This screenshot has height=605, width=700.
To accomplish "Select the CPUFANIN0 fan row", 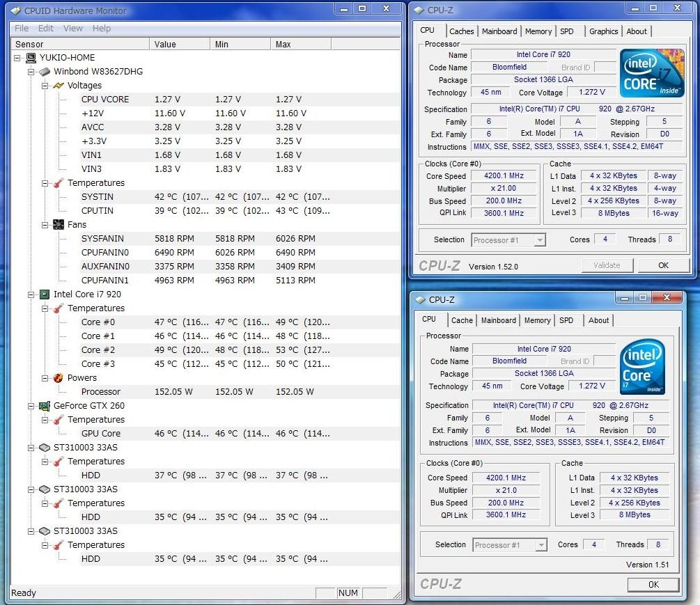I will coord(240,253).
